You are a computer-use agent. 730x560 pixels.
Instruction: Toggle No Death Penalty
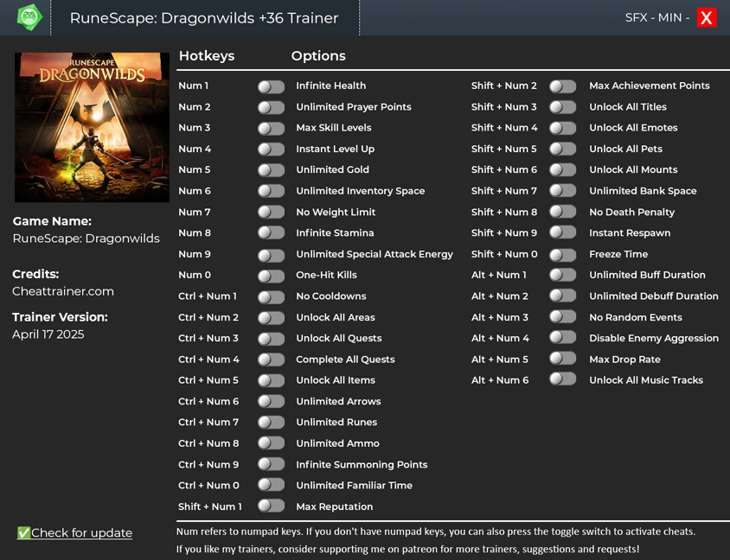(563, 212)
